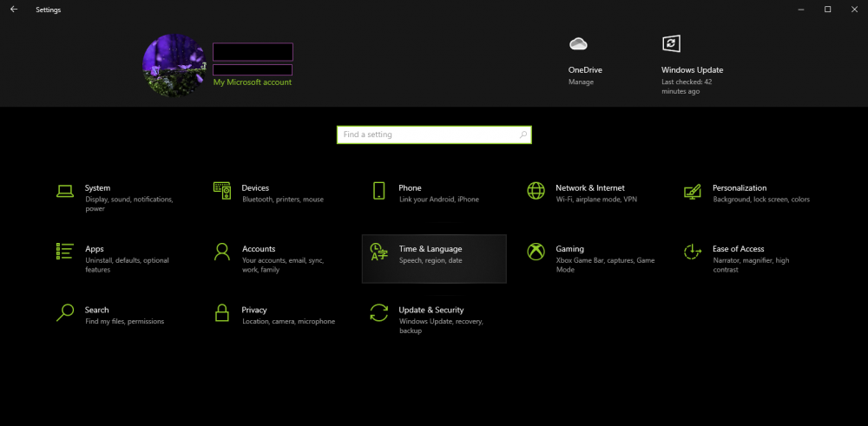Click the Network & Internet globe icon
Screen dimensions: 868x426
point(536,191)
